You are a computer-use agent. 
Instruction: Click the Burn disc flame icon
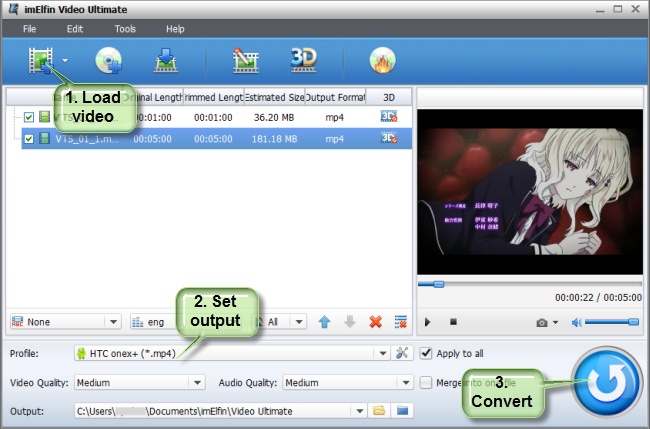coord(382,61)
